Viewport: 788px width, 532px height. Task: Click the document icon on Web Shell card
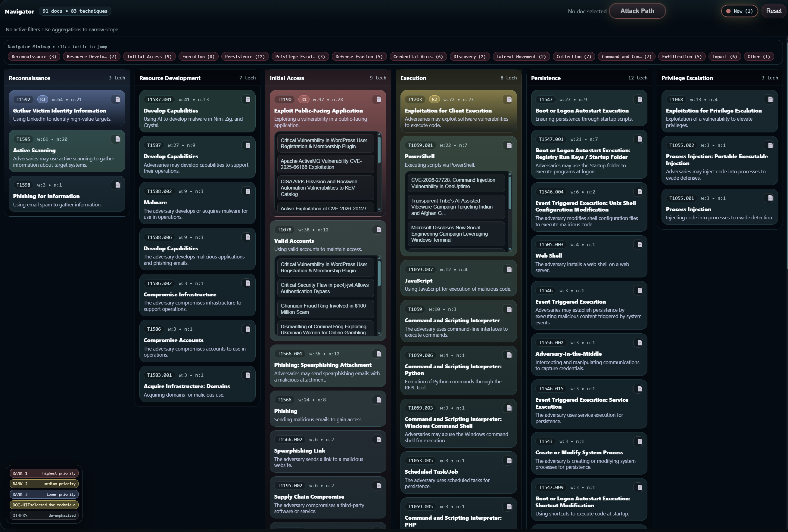[640, 244]
